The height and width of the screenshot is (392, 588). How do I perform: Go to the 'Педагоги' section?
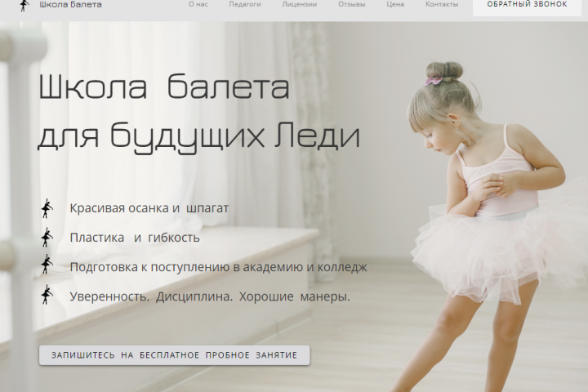[x=245, y=5]
